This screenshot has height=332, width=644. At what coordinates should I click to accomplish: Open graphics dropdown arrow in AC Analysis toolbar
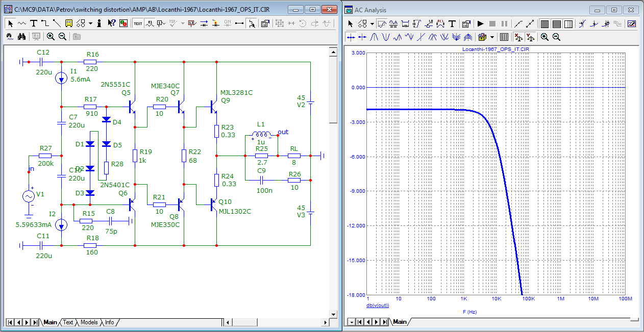tap(372, 23)
